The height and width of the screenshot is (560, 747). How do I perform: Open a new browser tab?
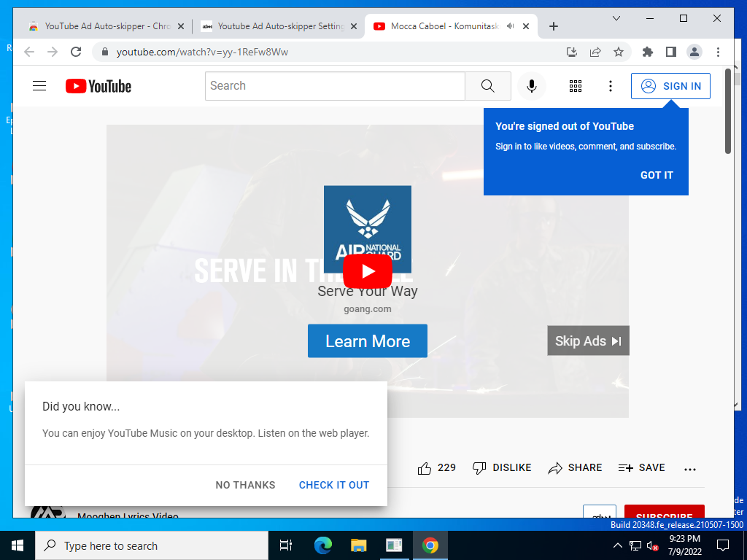[553, 26]
